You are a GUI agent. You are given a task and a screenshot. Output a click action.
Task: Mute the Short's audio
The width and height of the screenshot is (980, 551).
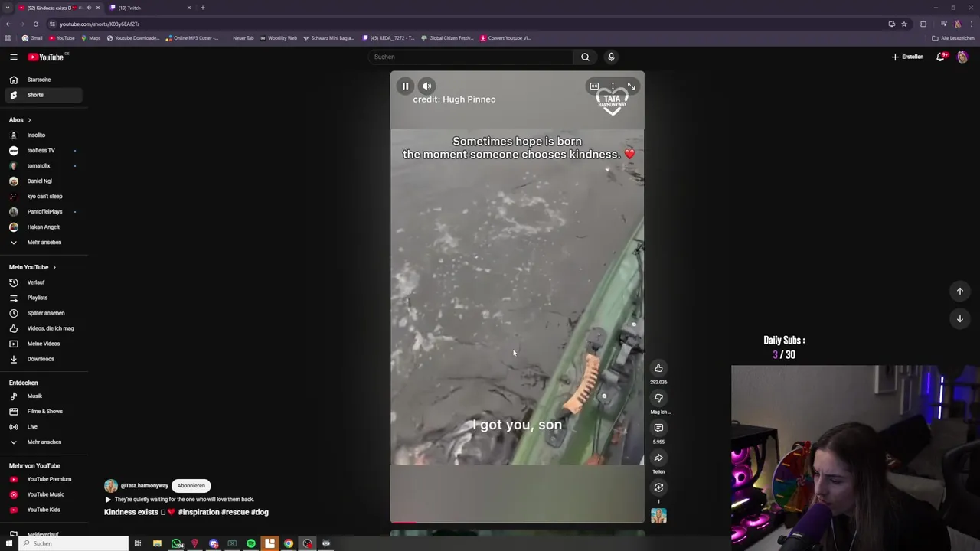[x=426, y=86]
